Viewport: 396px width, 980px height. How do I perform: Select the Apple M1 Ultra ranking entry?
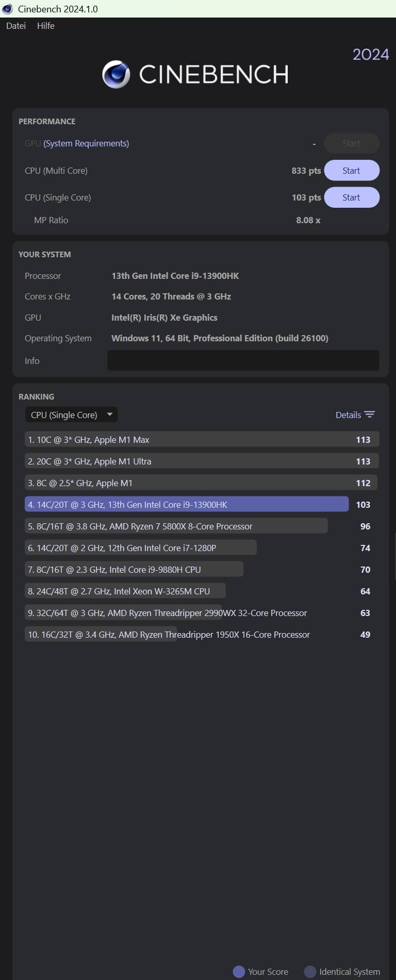coord(202,461)
